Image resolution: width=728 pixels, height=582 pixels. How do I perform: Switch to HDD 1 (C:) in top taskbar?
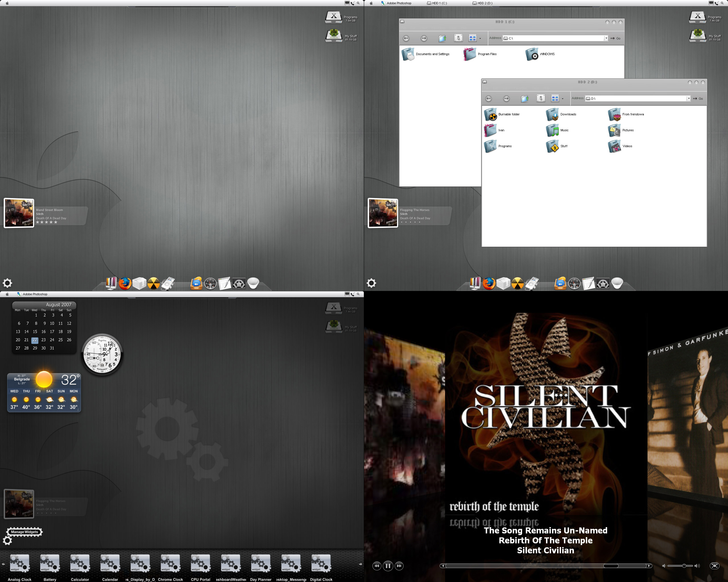(437, 3)
